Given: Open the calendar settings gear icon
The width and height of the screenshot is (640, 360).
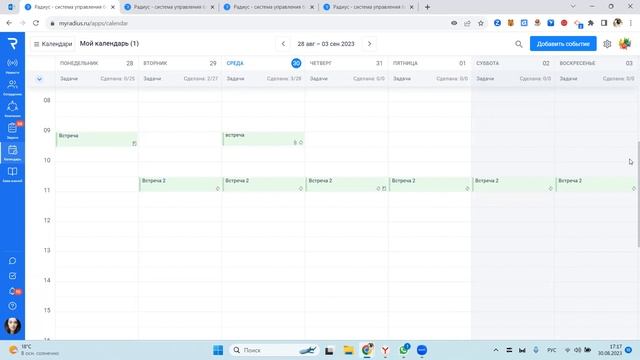Looking at the screenshot, I should click(607, 44).
